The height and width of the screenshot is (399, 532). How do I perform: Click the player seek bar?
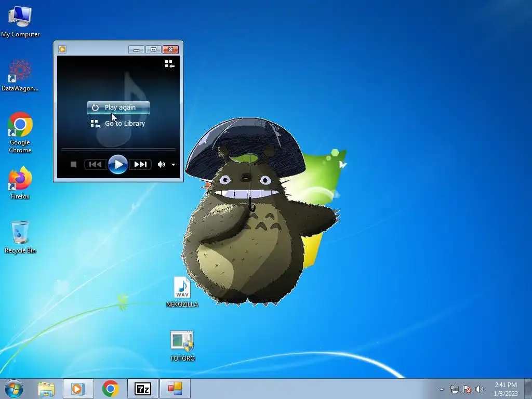pos(118,149)
